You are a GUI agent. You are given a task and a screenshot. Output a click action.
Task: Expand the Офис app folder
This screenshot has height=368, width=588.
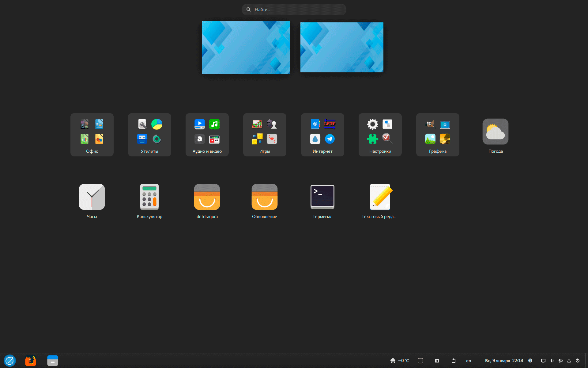click(92, 135)
